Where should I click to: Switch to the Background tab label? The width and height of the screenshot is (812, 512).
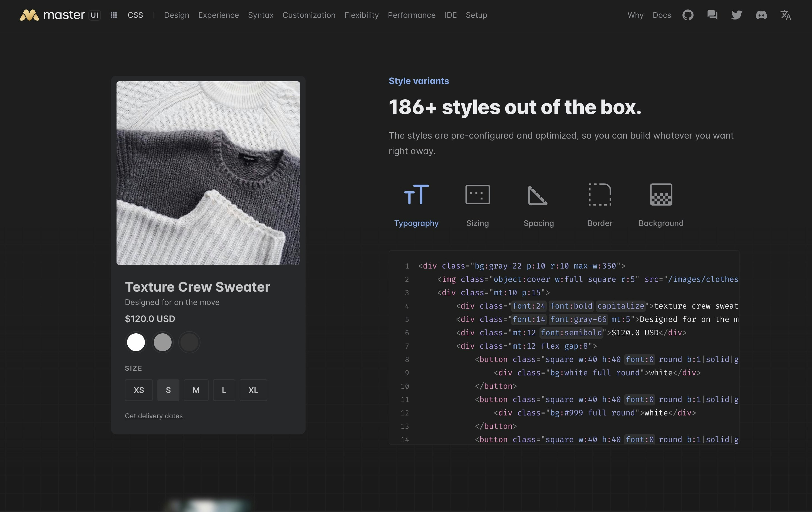coord(661,223)
